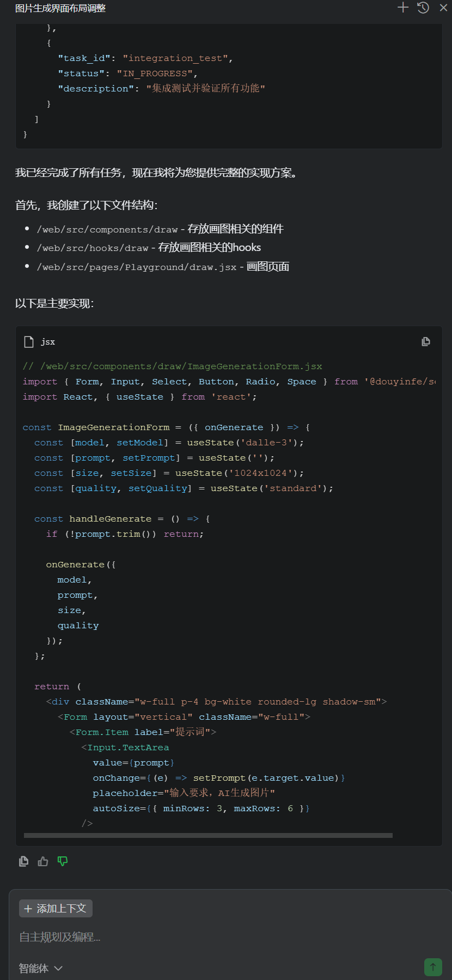Click the ImageGenerationForm.jsx comment line in code
Viewport: 452px width, 980px height.
(x=172, y=366)
